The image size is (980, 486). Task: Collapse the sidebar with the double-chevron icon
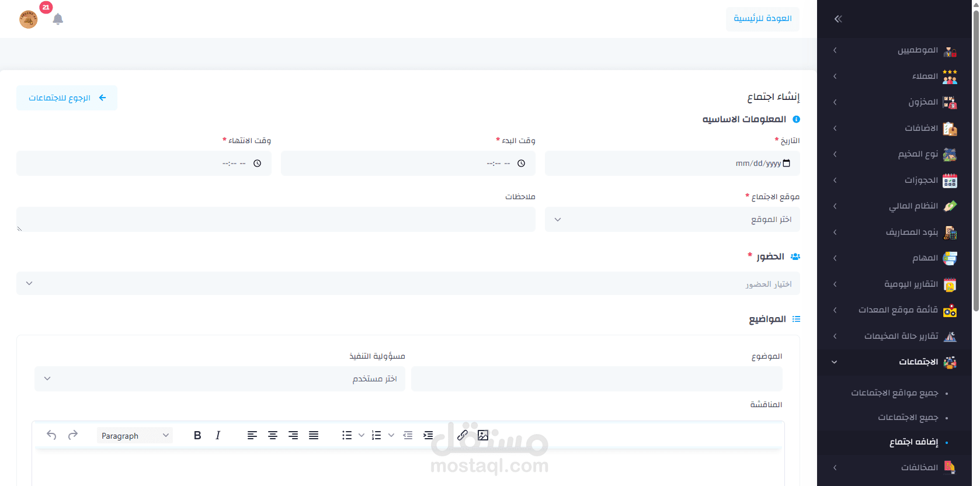point(838,19)
